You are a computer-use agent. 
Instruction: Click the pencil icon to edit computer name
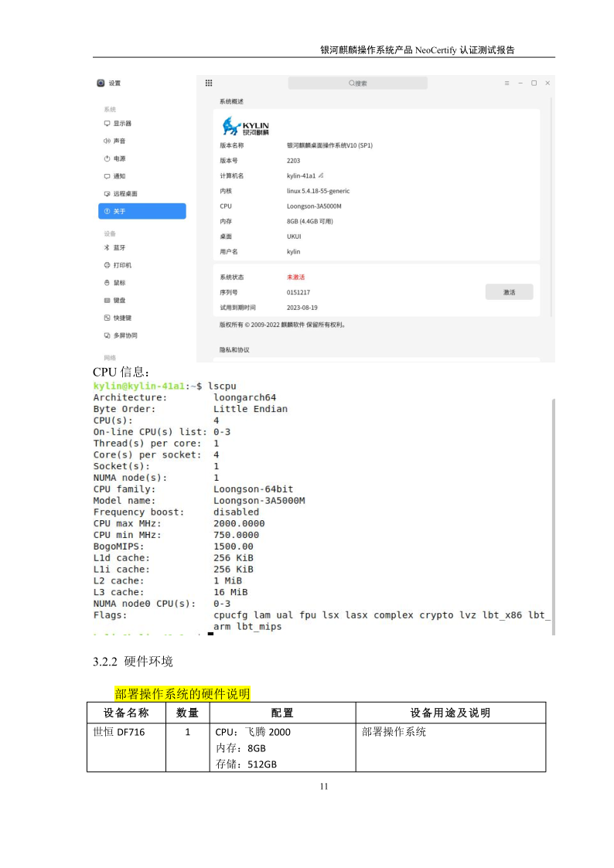coord(321,175)
